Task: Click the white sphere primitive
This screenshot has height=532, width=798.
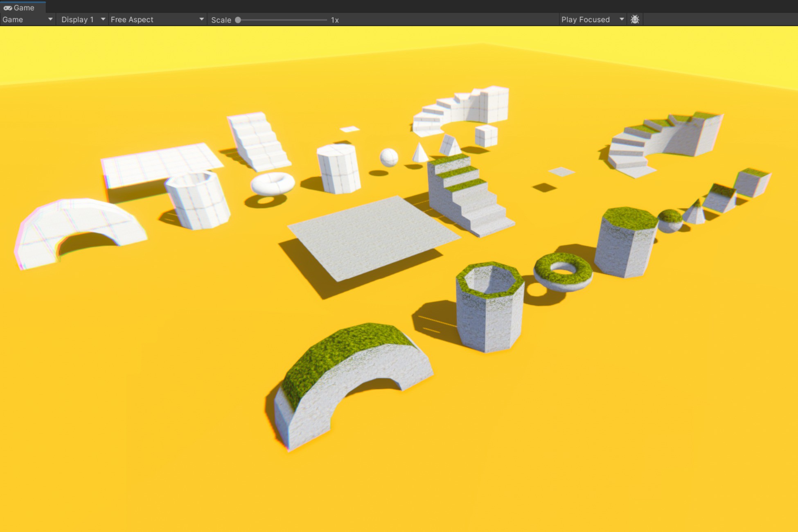Action: [x=390, y=158]
